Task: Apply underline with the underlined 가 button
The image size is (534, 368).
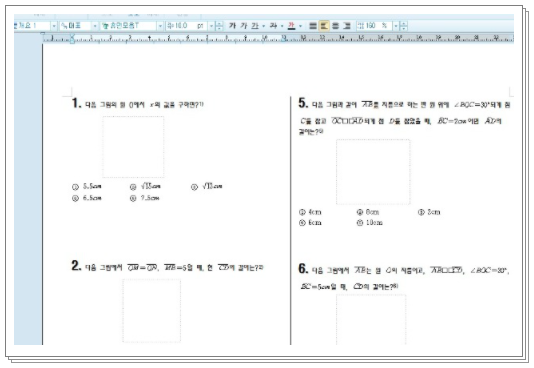Action: click(255, 26)
